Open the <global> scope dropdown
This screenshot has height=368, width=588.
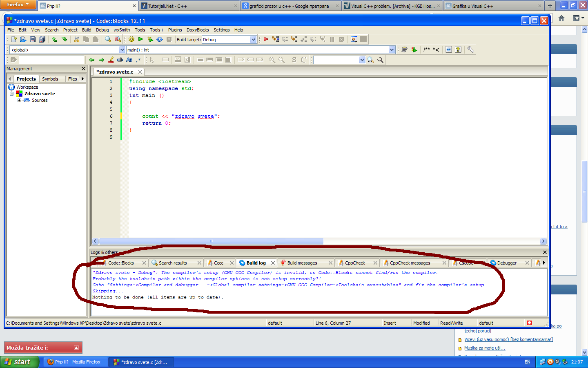coord(122,50)
